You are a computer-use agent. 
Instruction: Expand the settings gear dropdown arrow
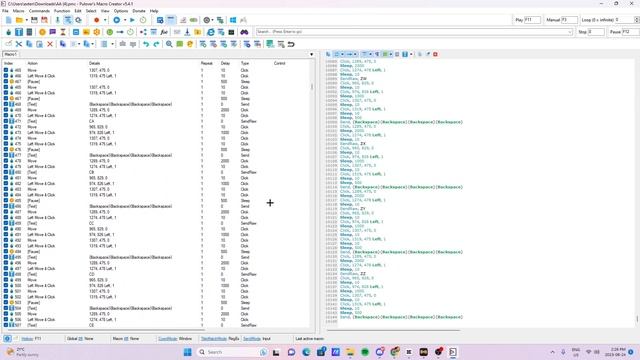[214, 20]
